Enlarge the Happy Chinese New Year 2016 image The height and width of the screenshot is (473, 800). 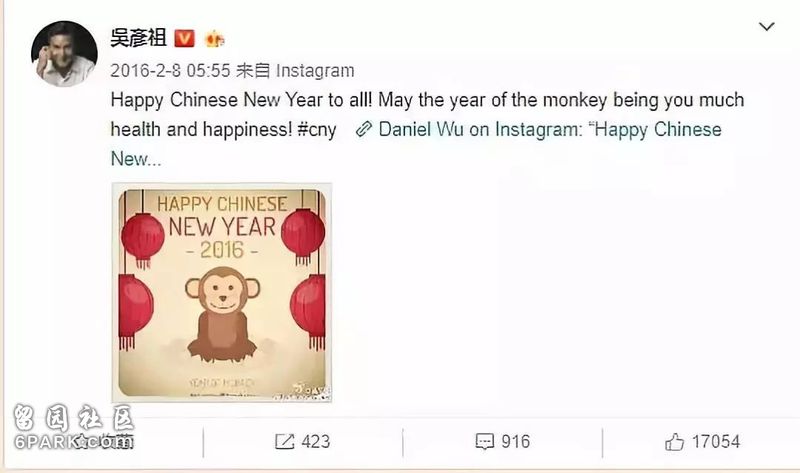click(221, 292)
